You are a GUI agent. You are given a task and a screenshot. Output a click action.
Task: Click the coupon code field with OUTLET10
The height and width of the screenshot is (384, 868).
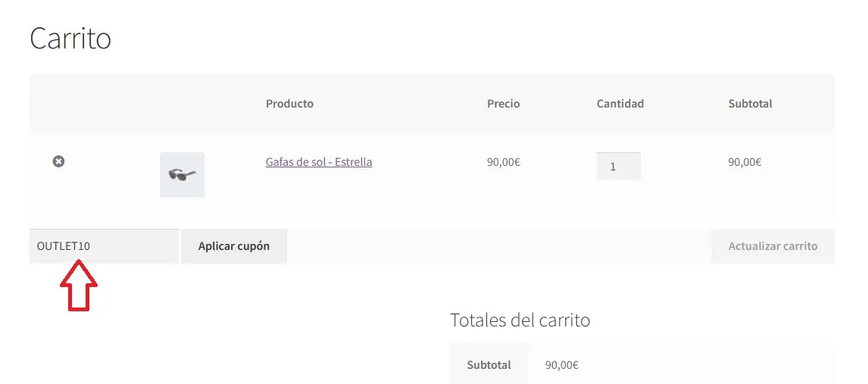point(104,246)
